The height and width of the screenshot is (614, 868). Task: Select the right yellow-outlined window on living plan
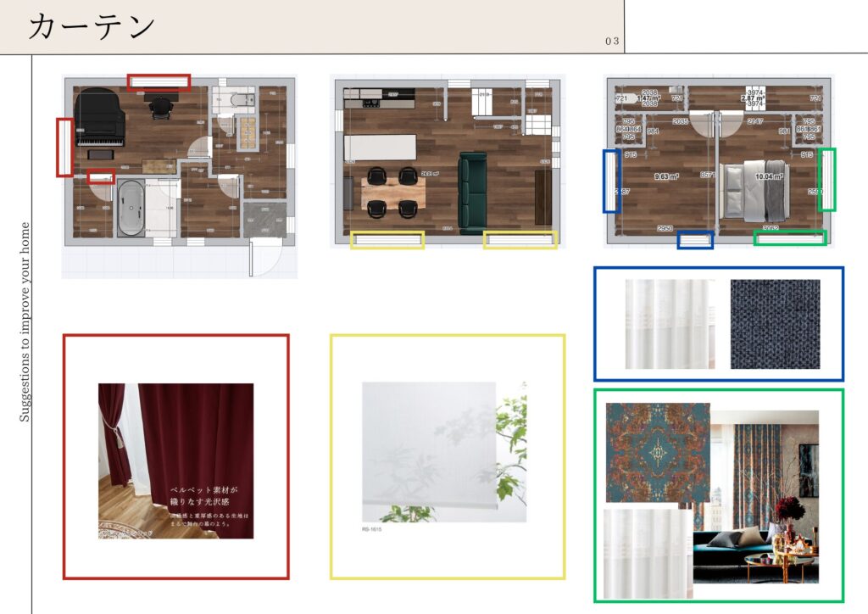point(520,240)
